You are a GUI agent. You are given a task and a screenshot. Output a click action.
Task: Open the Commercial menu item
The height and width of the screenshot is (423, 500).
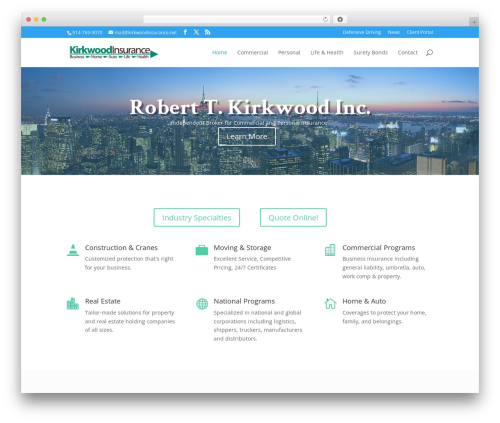click(x=252, y=52)
